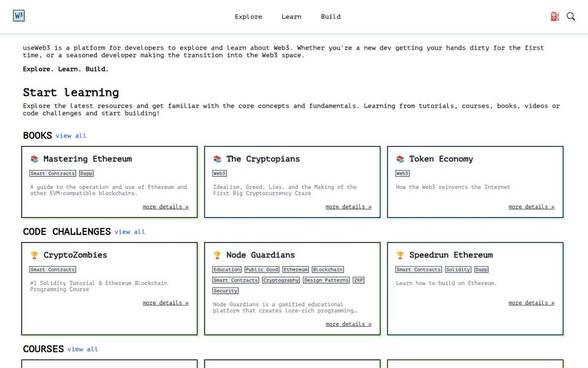Open the Explore menu
Image resolution: width=588 pixels, height=368 pixels.
click(x=248, y=16)
